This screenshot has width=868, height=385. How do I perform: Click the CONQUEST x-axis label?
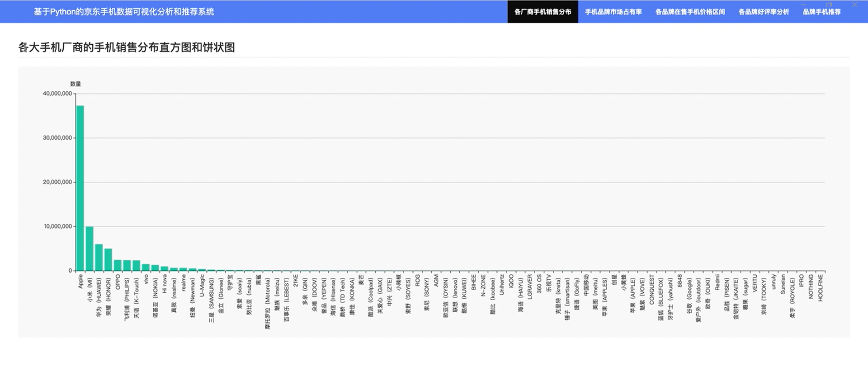click(651, 289)
